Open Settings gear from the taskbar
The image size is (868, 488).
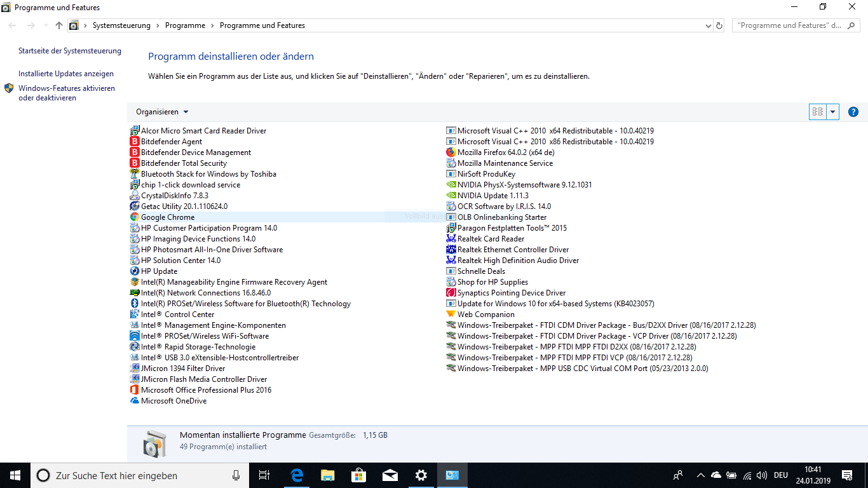421,475
